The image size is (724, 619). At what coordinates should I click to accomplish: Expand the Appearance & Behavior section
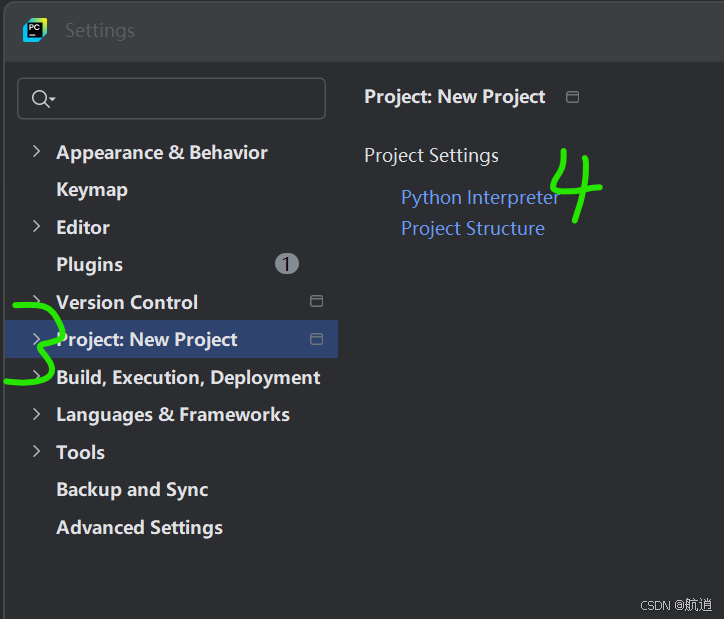tap(37, 152)
